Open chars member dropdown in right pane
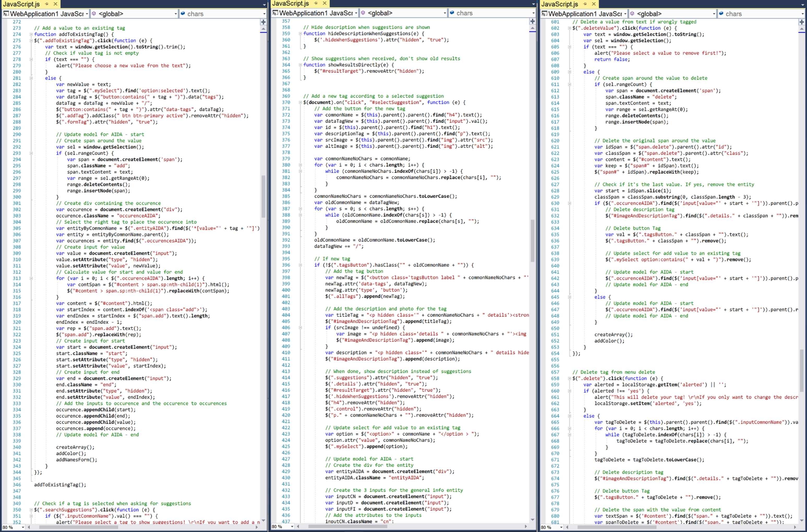This screenshot has height=532, width=807. click(x=803, y=14)
